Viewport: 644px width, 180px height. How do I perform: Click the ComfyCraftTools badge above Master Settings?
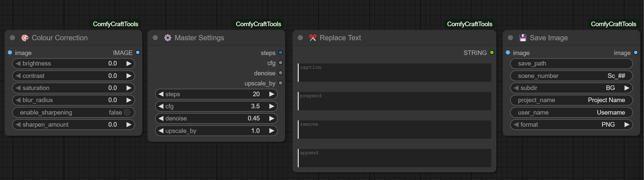point(258,24)
